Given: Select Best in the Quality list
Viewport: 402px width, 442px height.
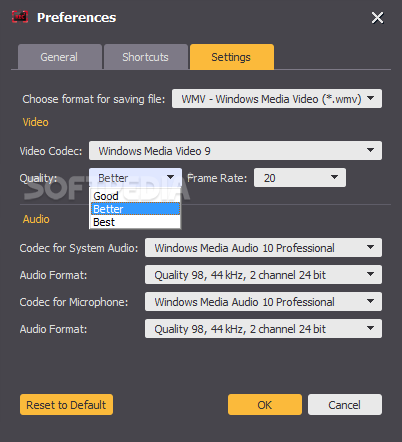Looking at the screenshot, I should click(135, 222).
